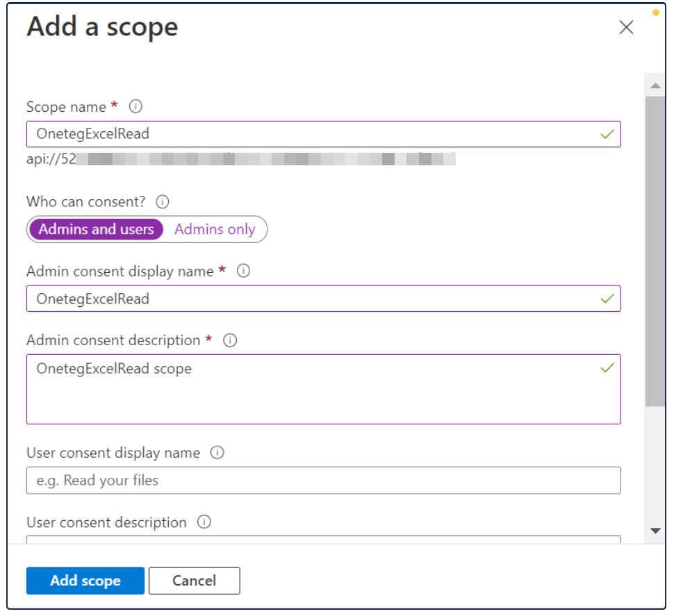Click info icon beside User consent display name
The width and height of the screenshot is (683, 616).
(x=217, y=453)
